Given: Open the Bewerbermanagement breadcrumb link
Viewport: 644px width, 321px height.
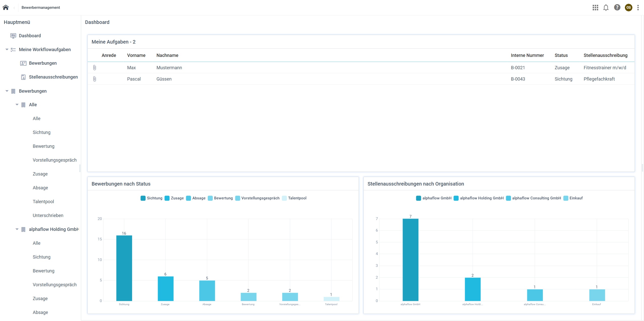Looking at the screenshot, I should pyautogui.click(x=41, y=8).
